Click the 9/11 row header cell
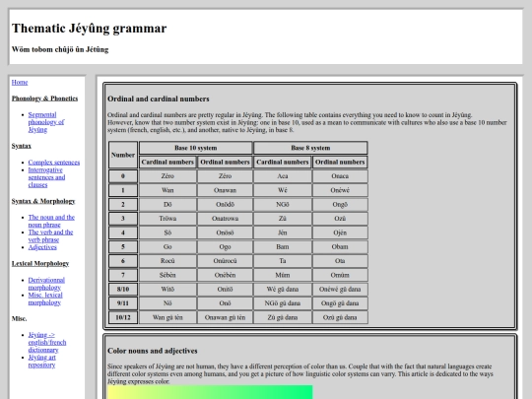Viewport: 532px width, 399px height. point(123,303)
